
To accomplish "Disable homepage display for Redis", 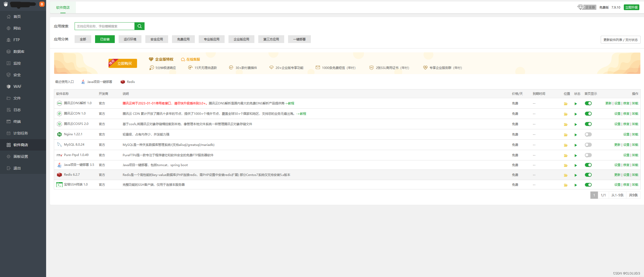I will tap(588, 175).
